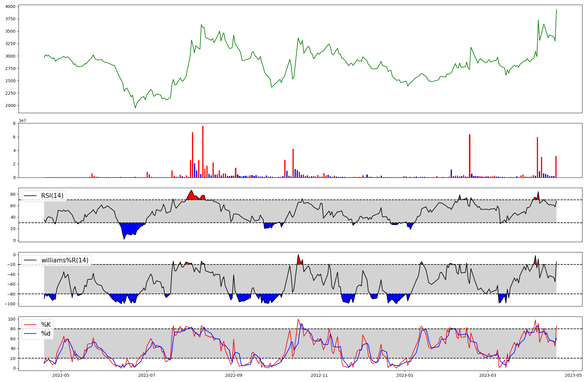Click the williams%R(14) legend label
Viewport: 588px width, 382px height.
[x=65, y=260]
